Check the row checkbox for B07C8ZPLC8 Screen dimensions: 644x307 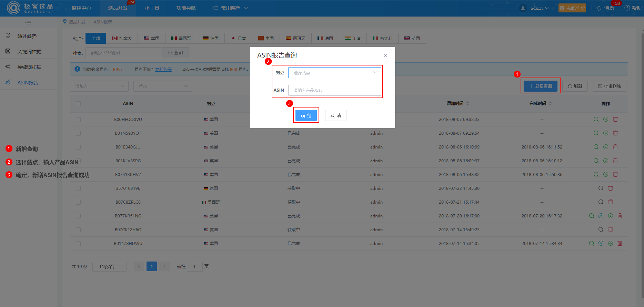(x=78, y=202)
